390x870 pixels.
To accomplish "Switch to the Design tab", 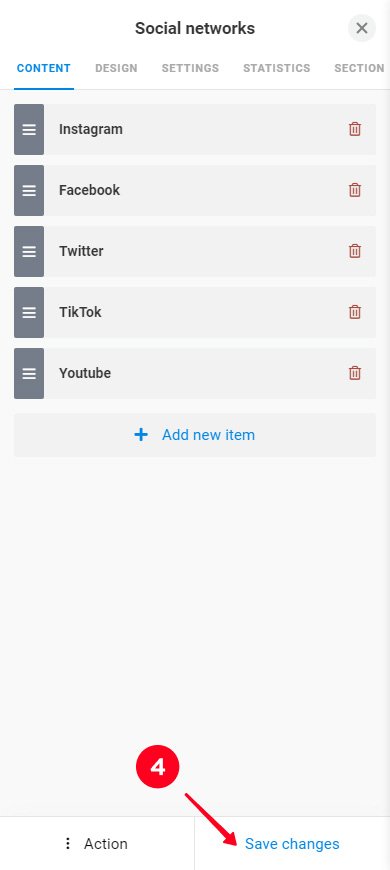I will [117, 68].
